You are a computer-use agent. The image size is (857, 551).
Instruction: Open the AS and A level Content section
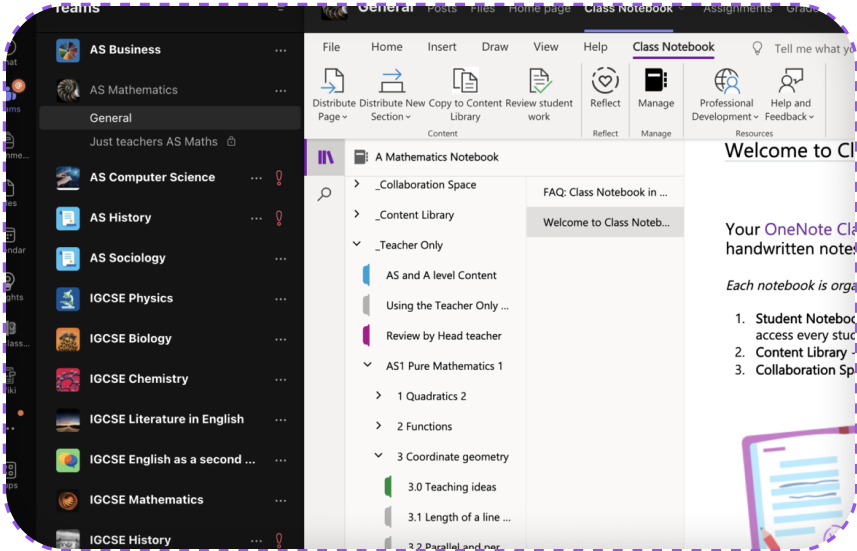pos(441,276)
